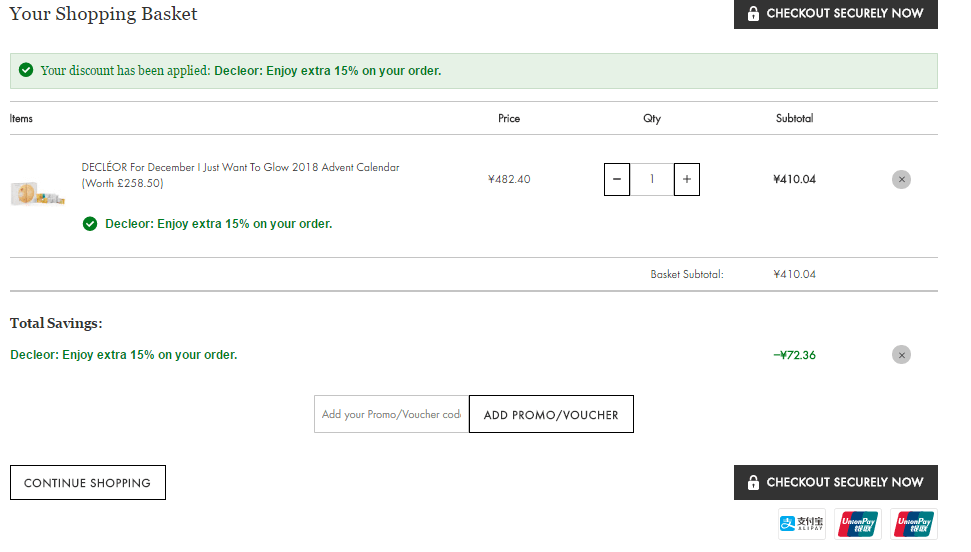Click the green checkmark in the discount banner
The image size is (971, 552).
pos(26,70)
